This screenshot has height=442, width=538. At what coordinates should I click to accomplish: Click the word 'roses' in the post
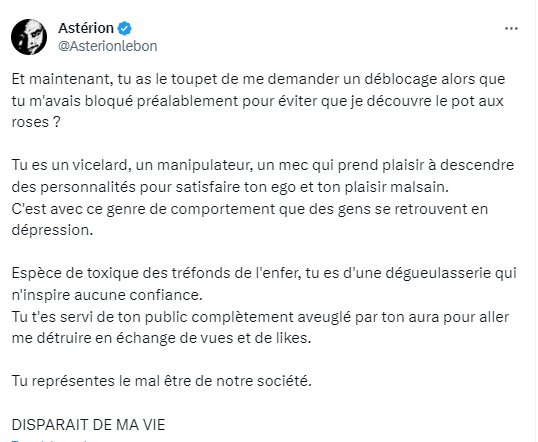tap(30, 123)
